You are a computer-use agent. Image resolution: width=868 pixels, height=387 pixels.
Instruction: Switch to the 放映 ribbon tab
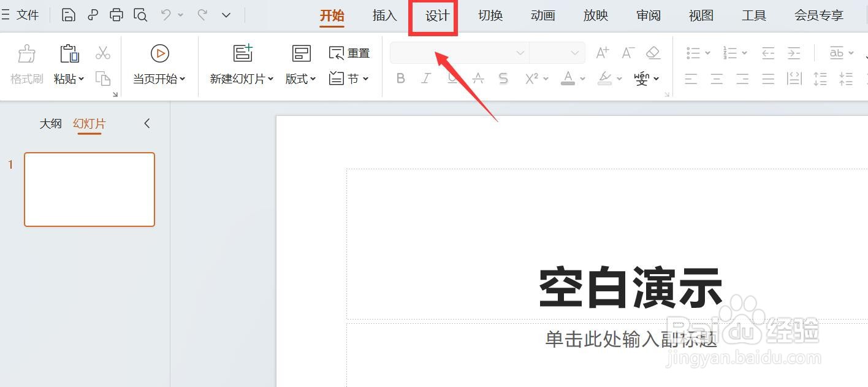tap(596, 16)
